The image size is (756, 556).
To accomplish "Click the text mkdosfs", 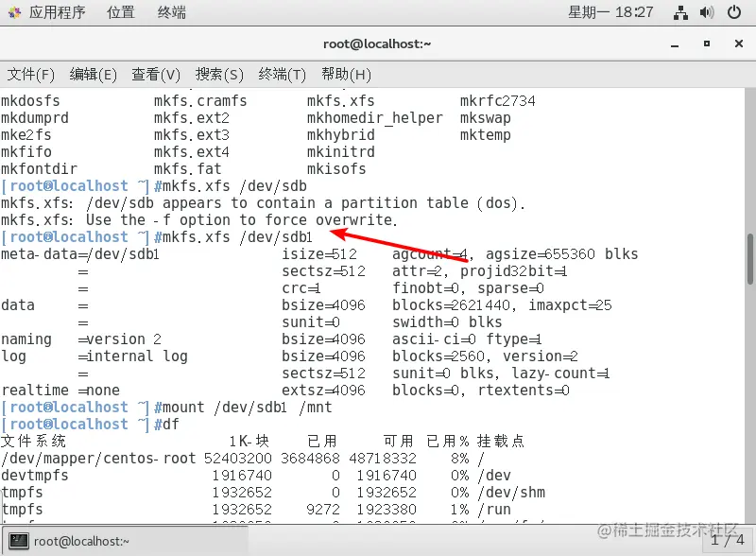I will pos(30,101).
